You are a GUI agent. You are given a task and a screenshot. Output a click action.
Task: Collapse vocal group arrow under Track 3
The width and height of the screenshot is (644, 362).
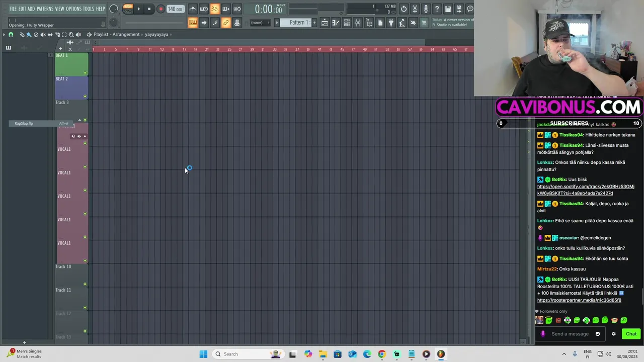pyautogui.click(x=79, y=121)
